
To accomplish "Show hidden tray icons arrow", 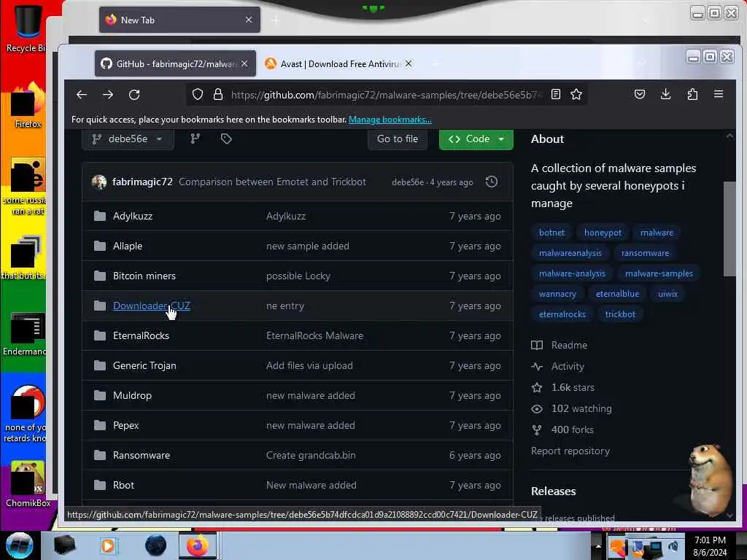I will [598, 546].
